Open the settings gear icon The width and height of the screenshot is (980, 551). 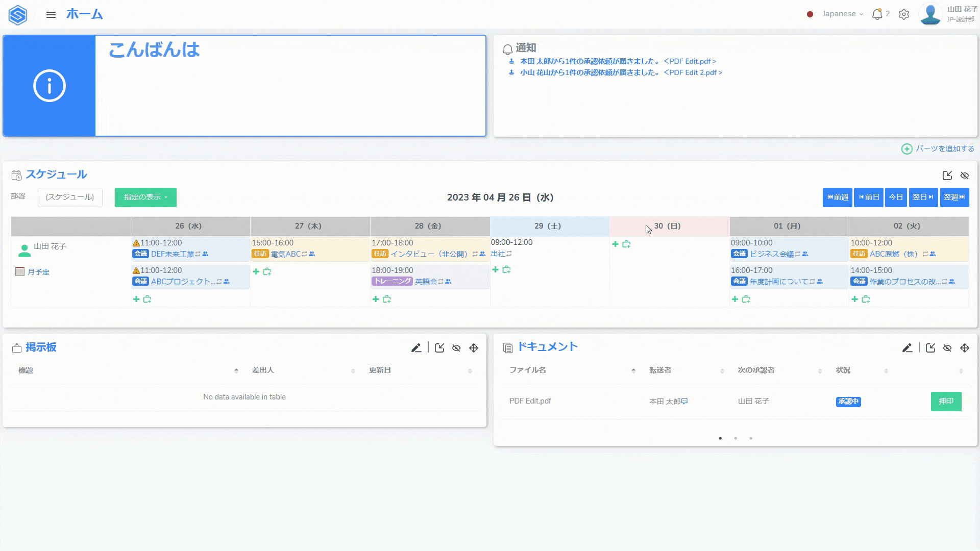pyautogui.click(x=904, y=14)
